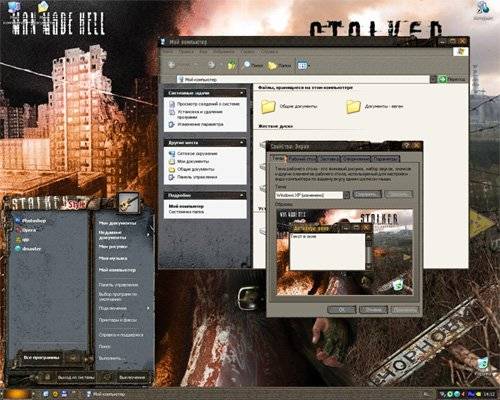
Task: Click Изменение параметра link
Action: (x=196, y=124)
